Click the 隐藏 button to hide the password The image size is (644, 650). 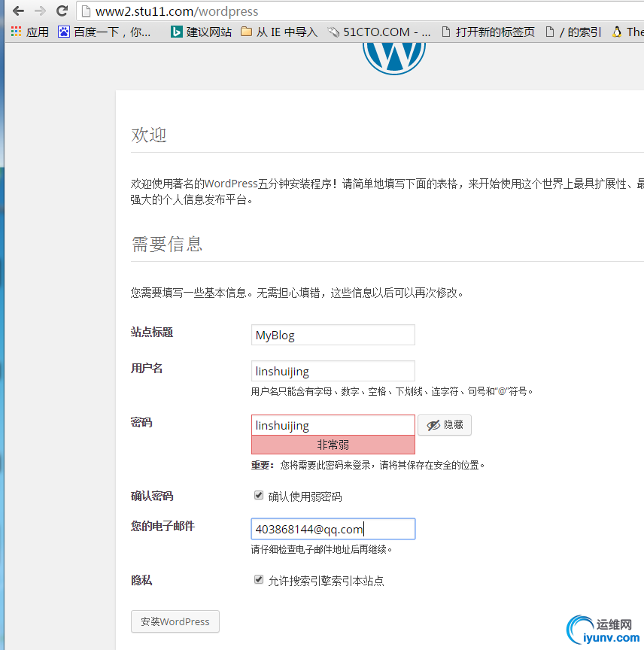click(x=445, y=425)
